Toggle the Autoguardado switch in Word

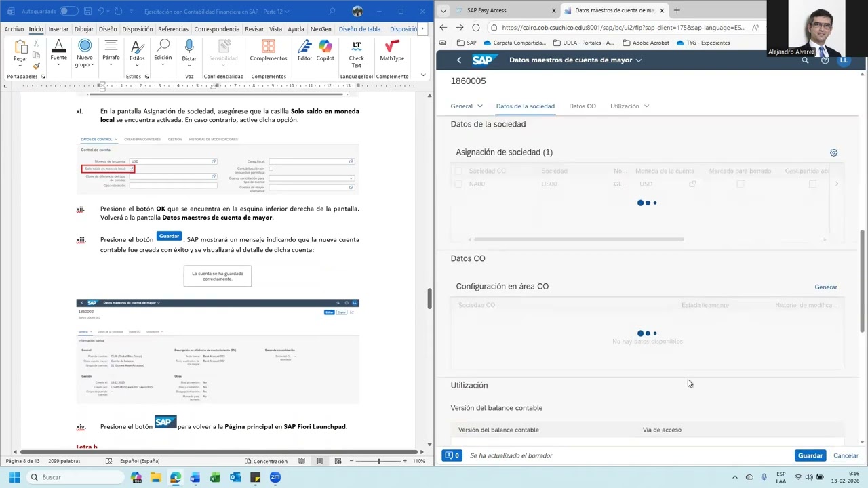click(68, 12)
